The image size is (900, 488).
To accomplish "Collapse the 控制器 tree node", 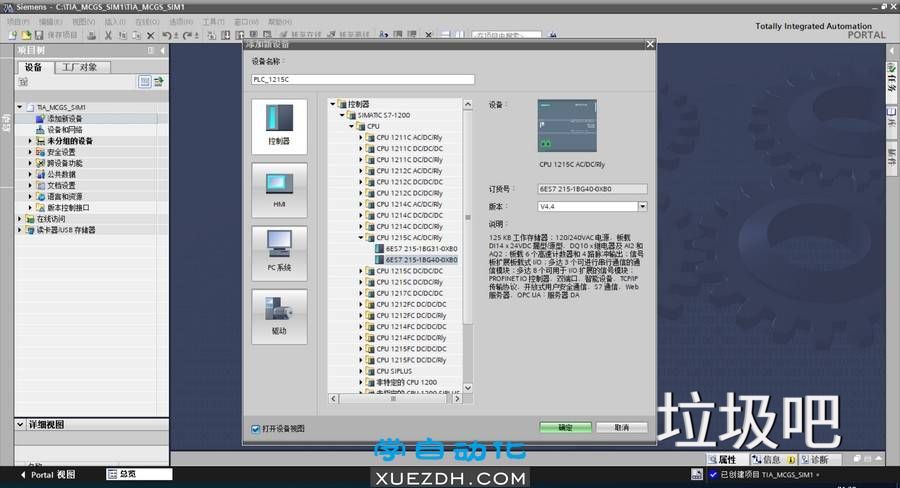I will click(332, 104).
